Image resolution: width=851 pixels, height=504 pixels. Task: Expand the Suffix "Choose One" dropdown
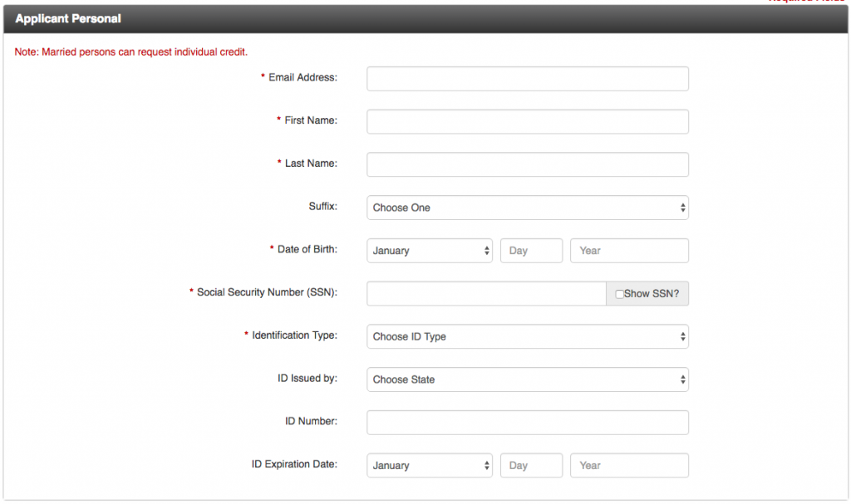tap(528, 207)
